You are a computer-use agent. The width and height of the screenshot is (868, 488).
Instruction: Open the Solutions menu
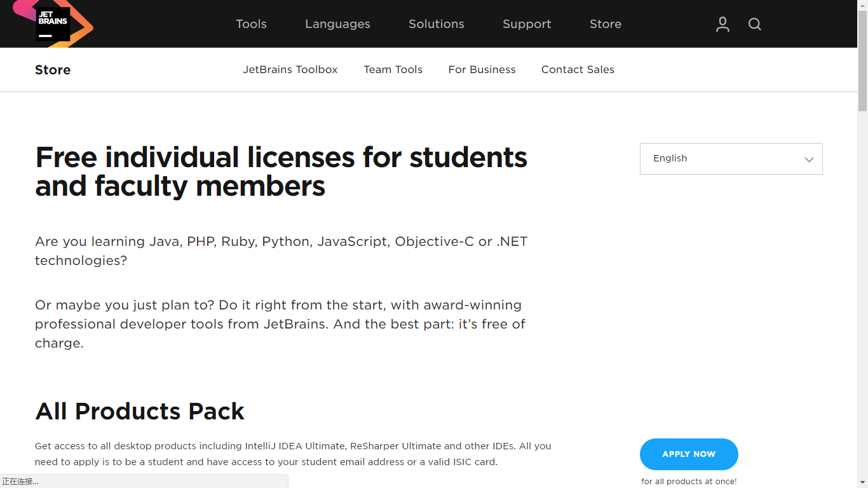[x=437, y=24]
